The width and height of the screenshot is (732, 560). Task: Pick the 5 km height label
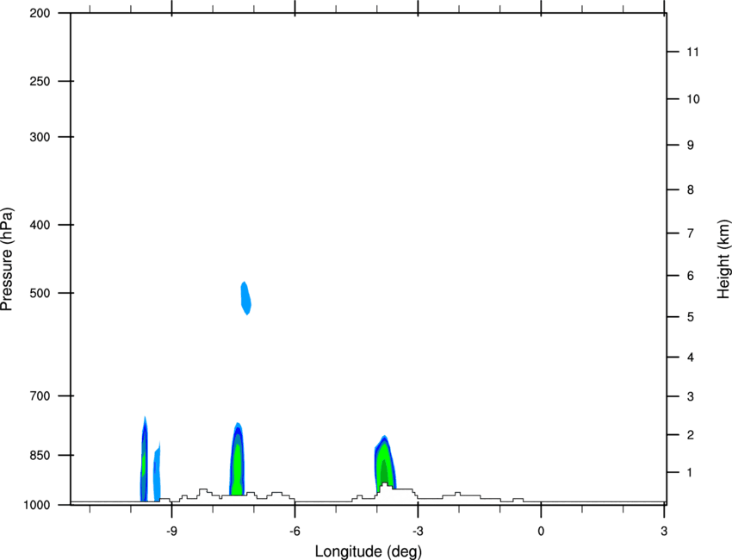(690, 317)
